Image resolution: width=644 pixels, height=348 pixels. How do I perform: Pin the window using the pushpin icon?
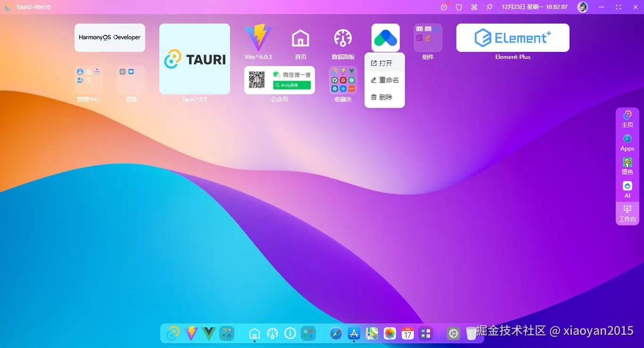pyautogui.click(x=489, y=7)
